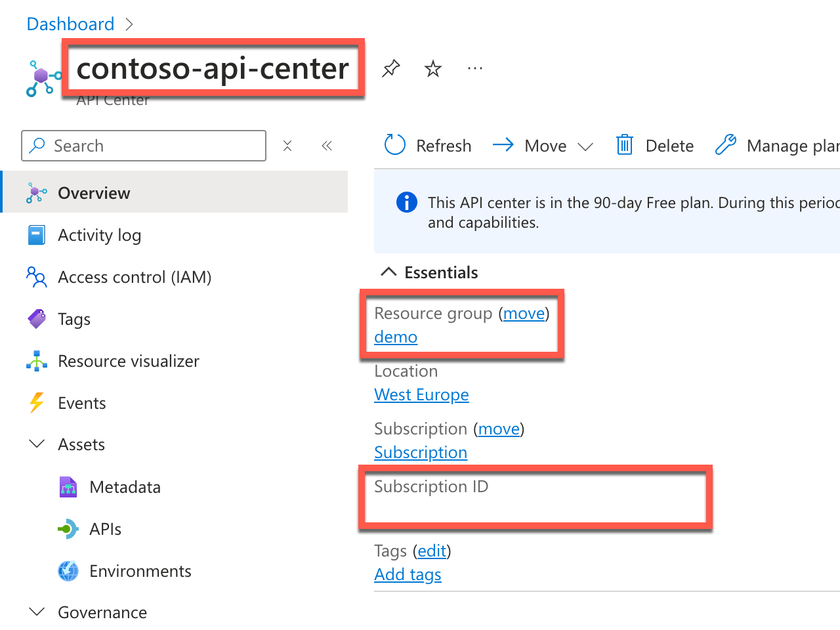Open Access control (IAM) page
This screenshot has width=840, height=630.
pyautogui.click(x=135, y=277)
